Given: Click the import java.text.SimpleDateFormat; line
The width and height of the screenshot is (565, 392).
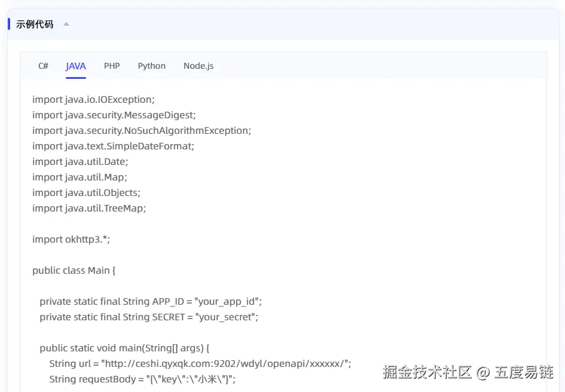Looking at the screenshot, I should [113, 146].
